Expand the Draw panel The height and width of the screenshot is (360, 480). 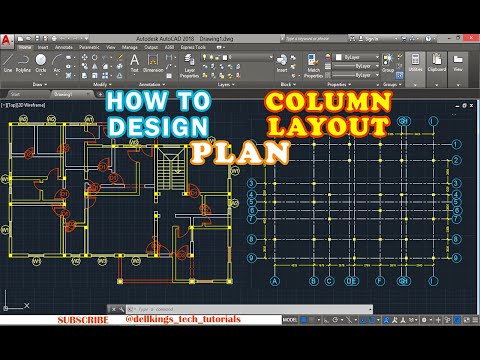[40, 85]
